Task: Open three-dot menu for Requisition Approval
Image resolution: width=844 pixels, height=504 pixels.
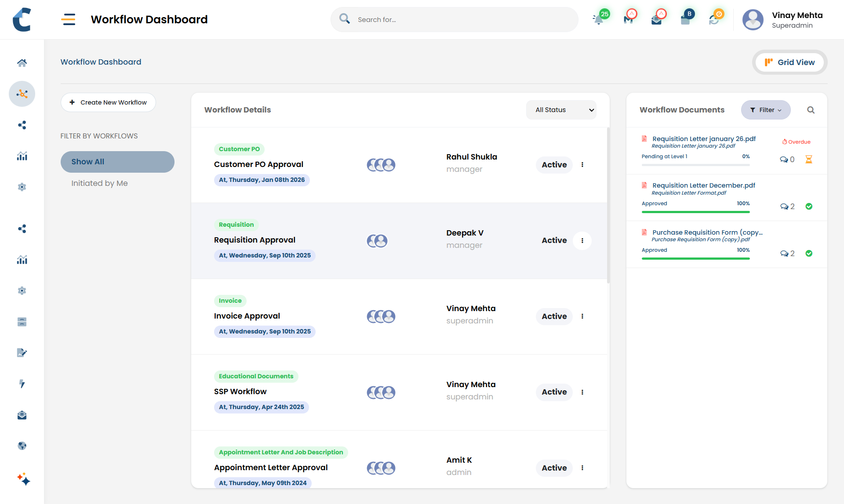Action: [x=582, y=241]
